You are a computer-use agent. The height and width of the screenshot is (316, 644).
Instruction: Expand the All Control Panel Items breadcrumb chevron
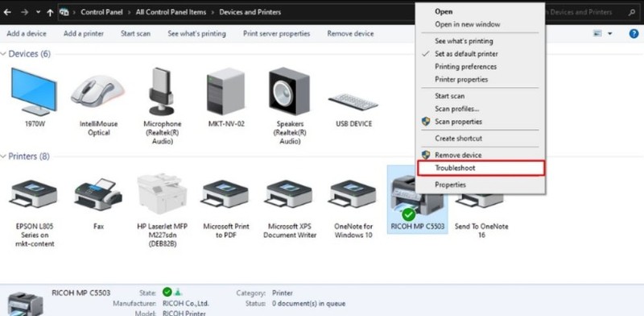(213, 12)
